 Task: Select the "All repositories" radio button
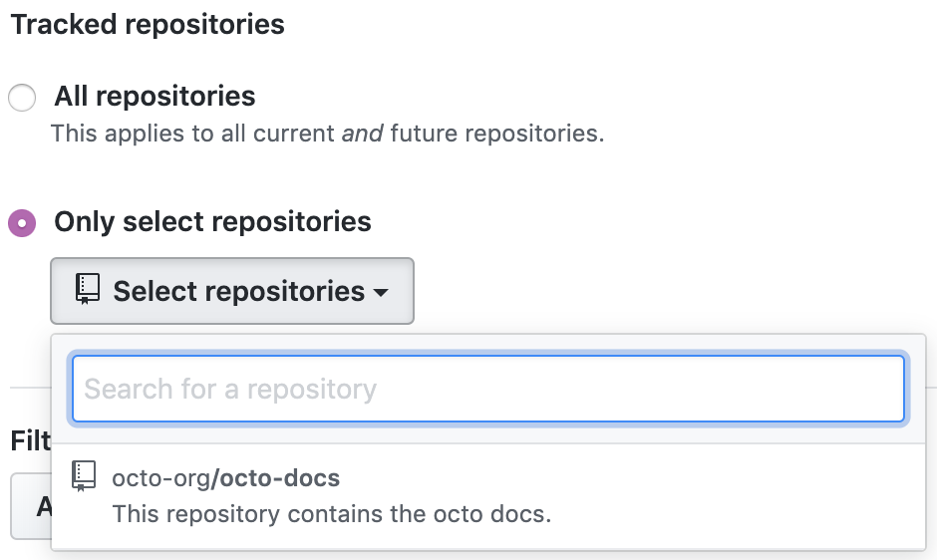coord(22,98)
